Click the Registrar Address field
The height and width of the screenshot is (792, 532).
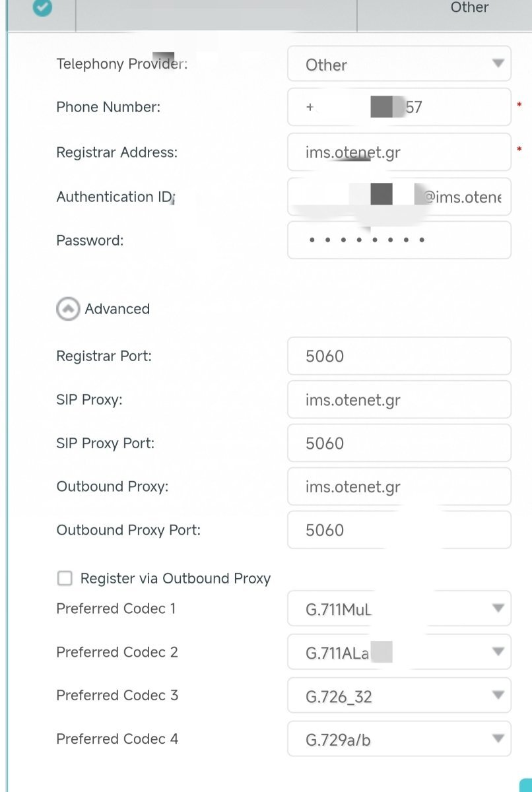point(399,152)
